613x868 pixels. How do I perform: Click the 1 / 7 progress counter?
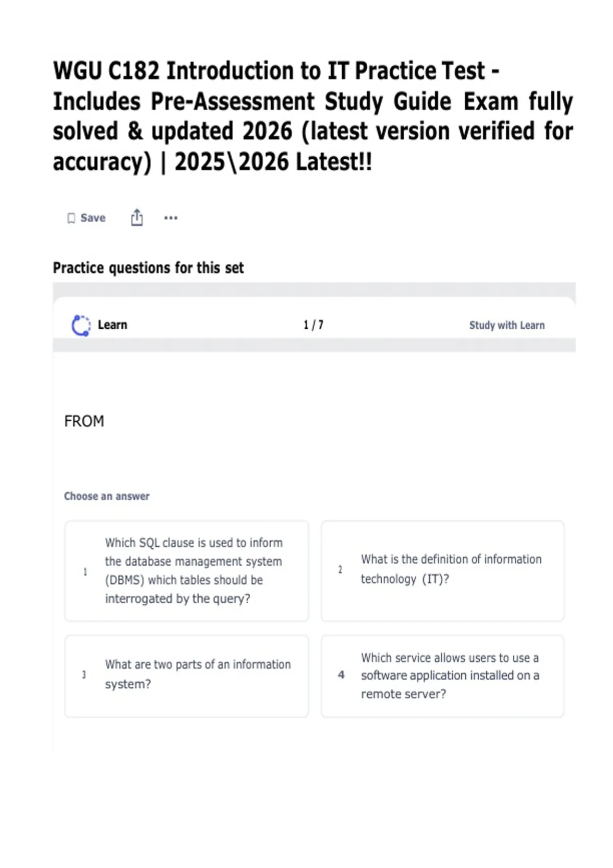pos(313,325)
